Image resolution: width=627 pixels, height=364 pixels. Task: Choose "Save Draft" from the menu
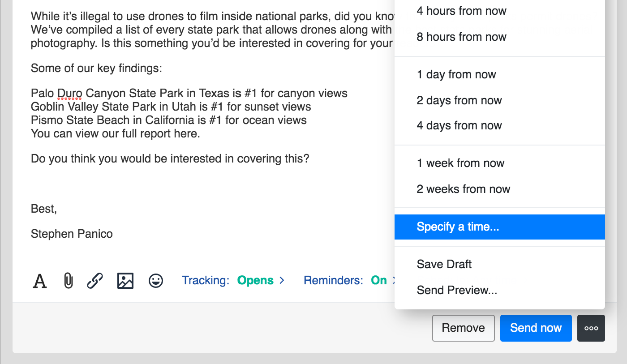pos(444,264)
